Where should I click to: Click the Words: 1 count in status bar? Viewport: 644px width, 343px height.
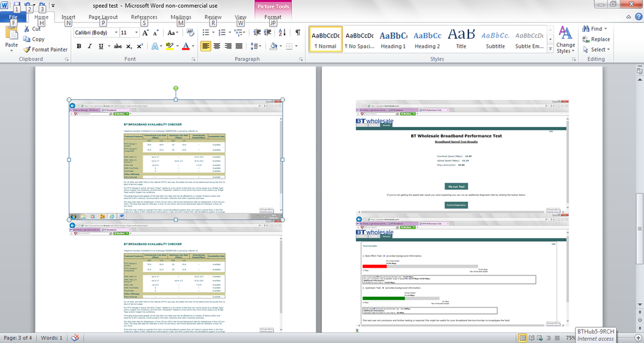pos(52,338)
